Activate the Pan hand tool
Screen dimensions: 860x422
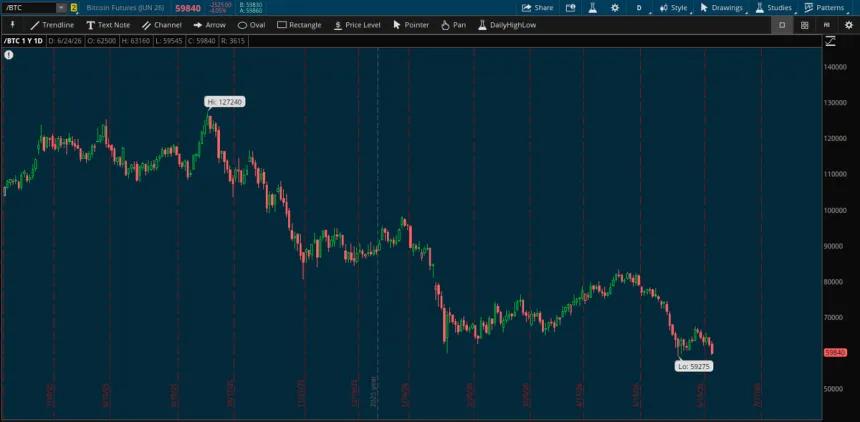tap(454, 25)
